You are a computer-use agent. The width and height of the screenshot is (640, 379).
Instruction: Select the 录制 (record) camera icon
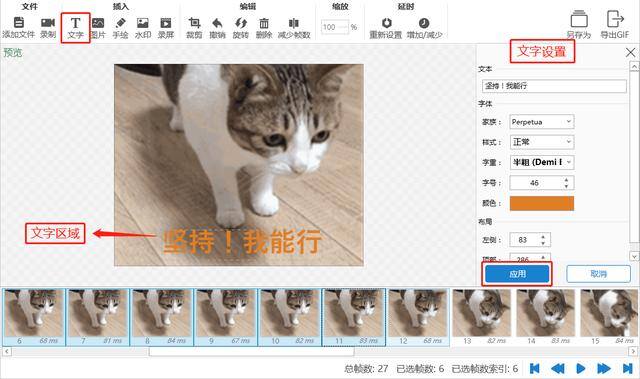(x=48, y=22)
